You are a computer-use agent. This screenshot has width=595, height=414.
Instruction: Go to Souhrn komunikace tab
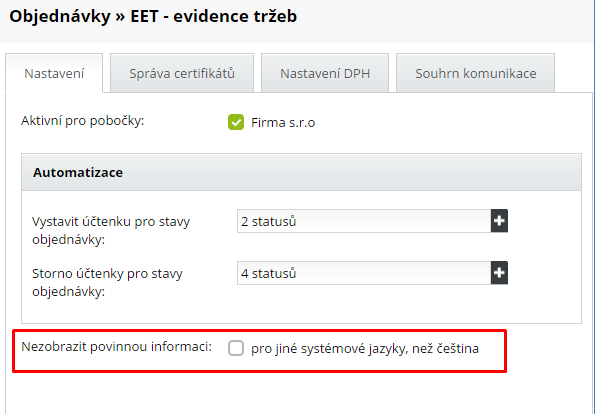475,73
